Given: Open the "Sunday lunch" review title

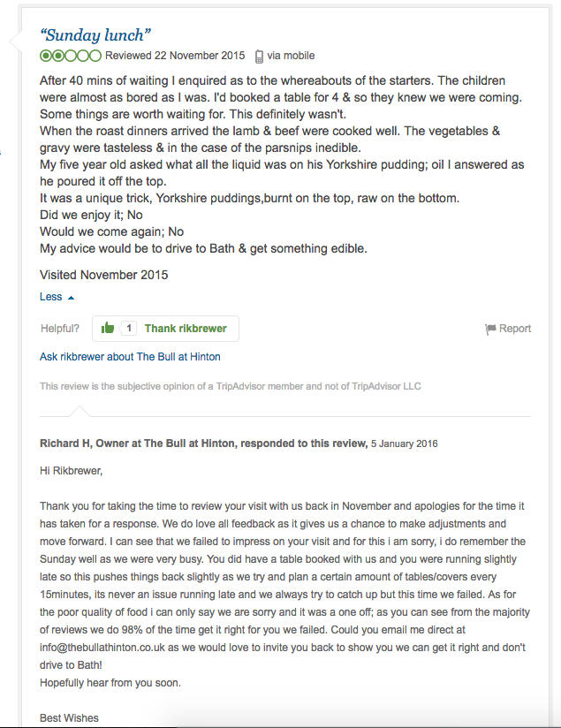Looking at the screenshot, I should (x=95, y=35).
